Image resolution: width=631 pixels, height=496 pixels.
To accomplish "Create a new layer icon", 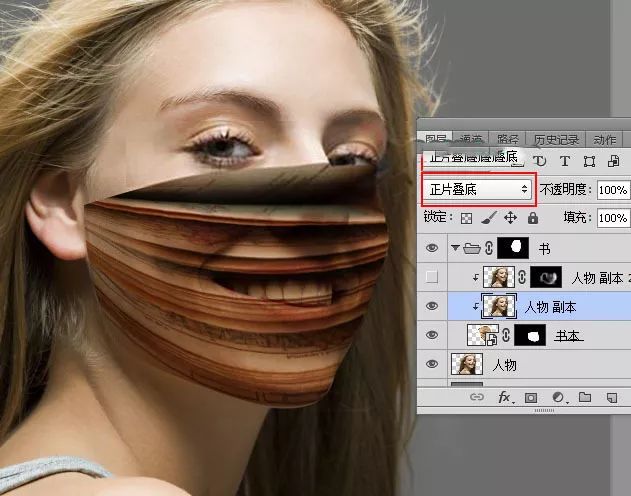I will point(612,397).
